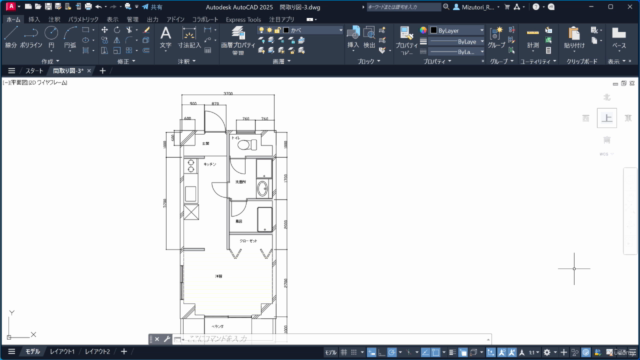The width and height of the screenshot is (640, 360).
Task: Click the 共有 (Share) button
Action: pyautogui.click(x=152, y=7)
